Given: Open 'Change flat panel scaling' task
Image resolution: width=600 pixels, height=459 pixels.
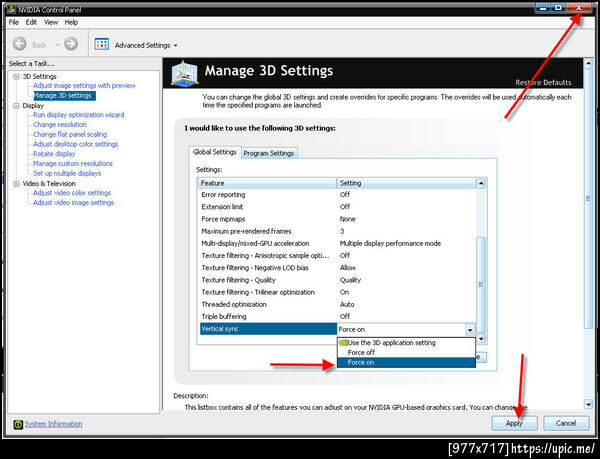Looking at the screenshot, I should click(70, 135).
